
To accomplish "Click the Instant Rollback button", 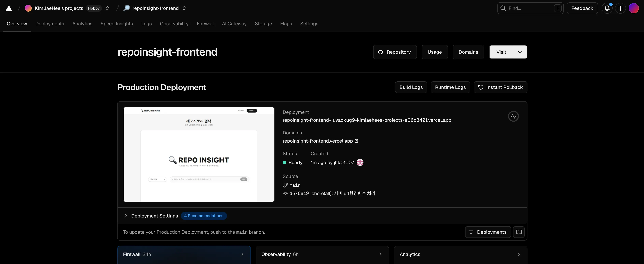I will click(500, 87).
